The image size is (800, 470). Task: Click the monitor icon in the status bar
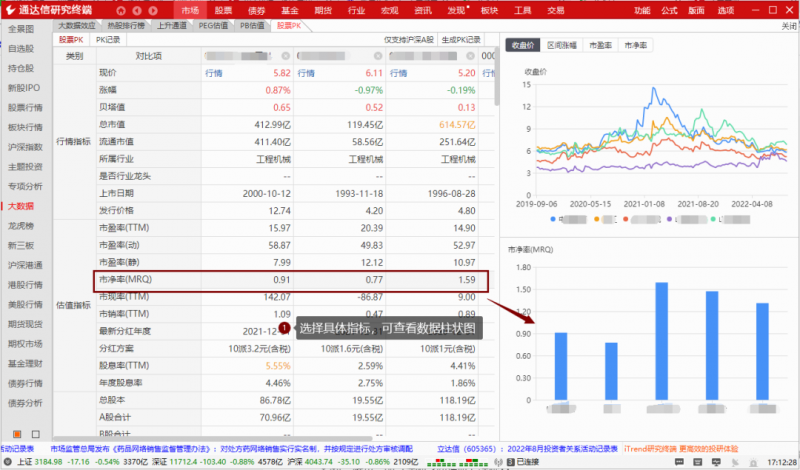click(717, 462)
